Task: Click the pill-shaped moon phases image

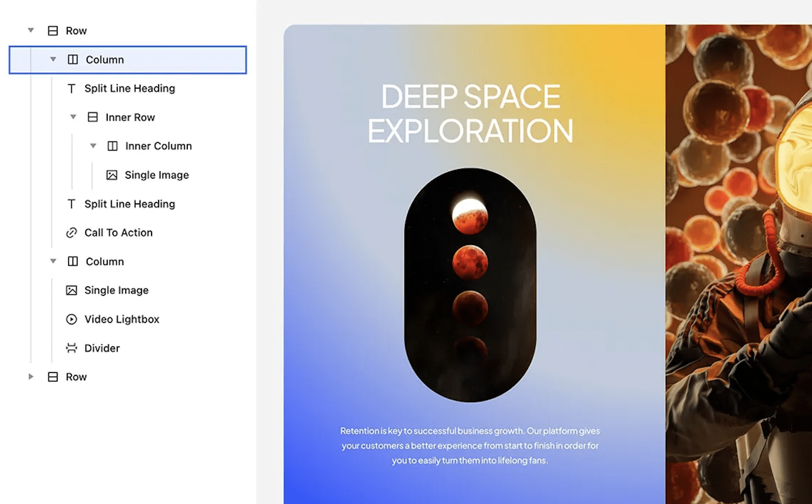Action: click(x=470, y=285)
